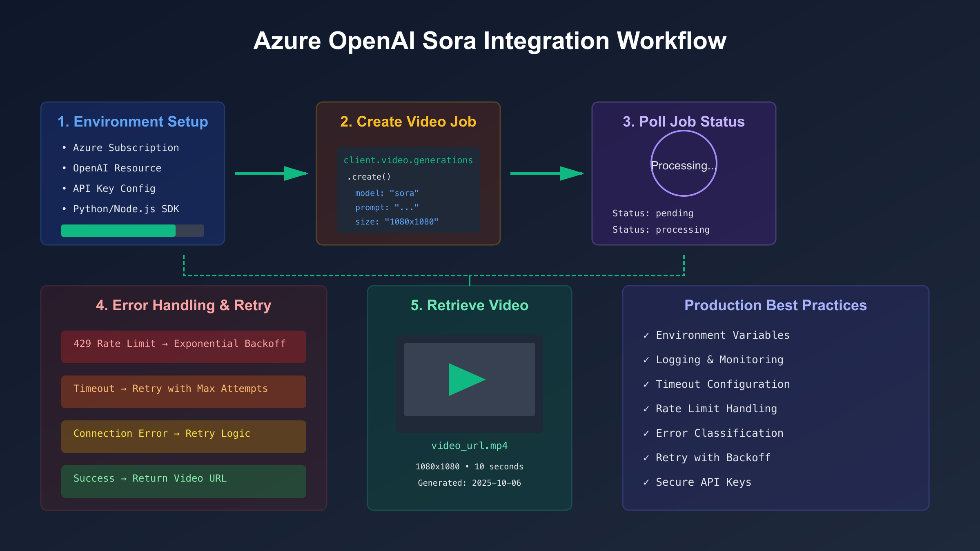Click the checkmark beside Retry with Backoff
The image size is (980, 551).
click(x=646, y=458)
